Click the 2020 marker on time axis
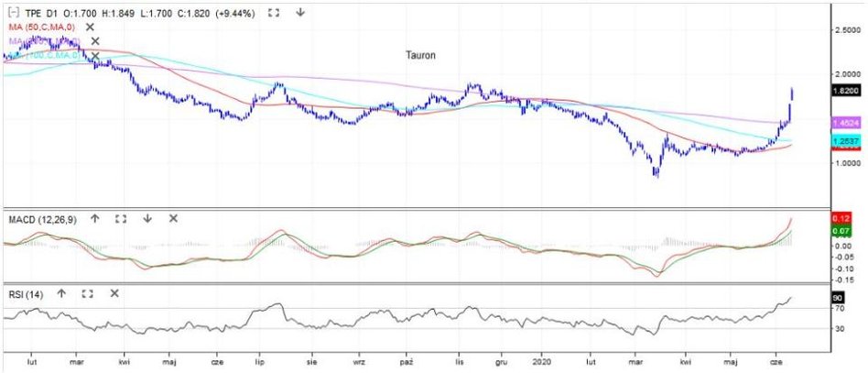 click(x=544, y=361)
